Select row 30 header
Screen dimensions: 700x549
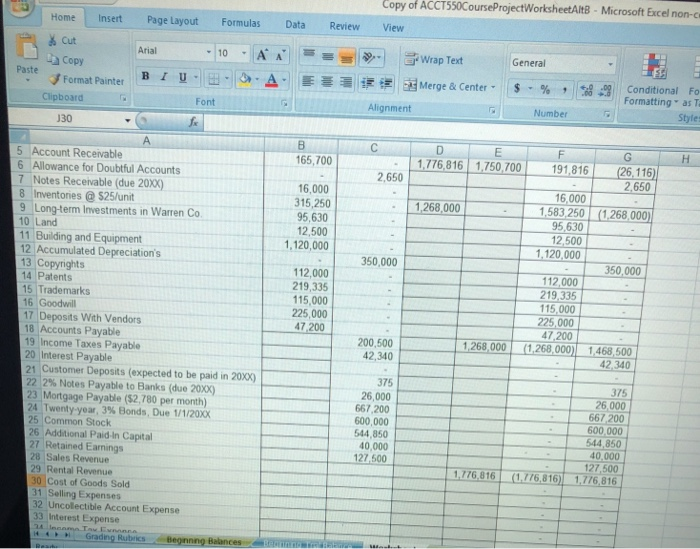[36, 481]
